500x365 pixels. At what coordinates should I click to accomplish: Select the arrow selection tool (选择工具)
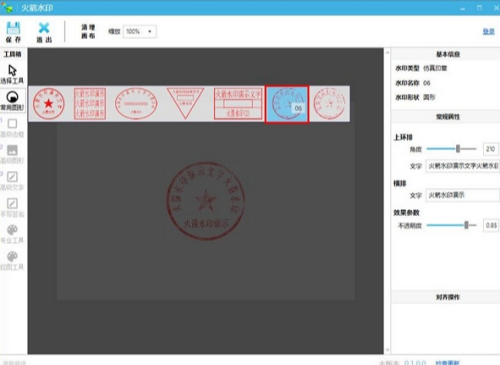click(x=12, y=70)
